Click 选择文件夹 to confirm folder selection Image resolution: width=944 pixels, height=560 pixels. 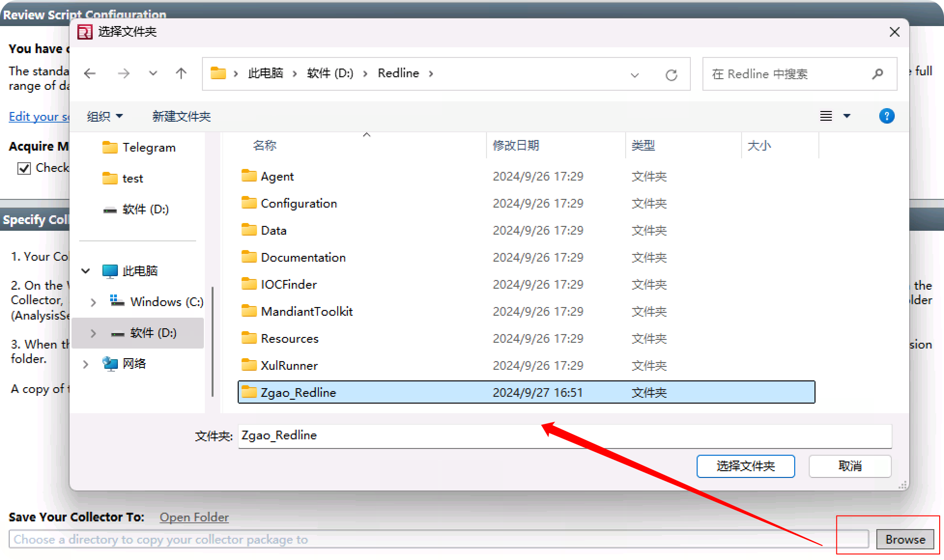[x=745, y=466]
